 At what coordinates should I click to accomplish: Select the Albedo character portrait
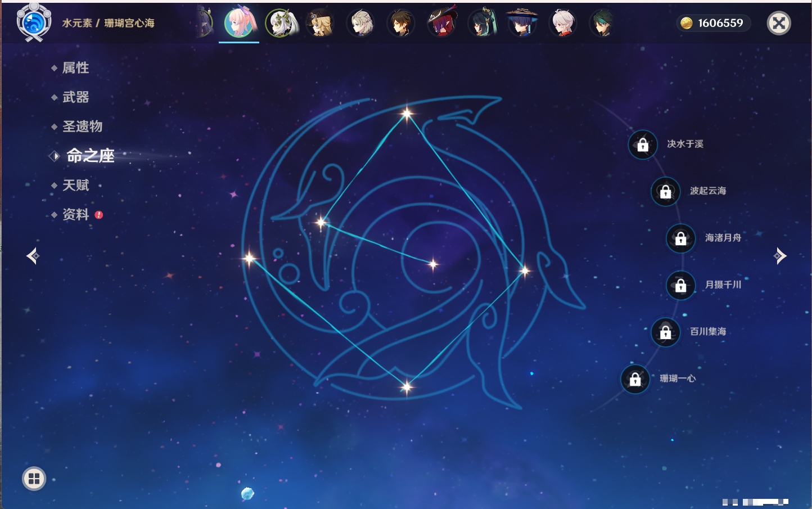(x=361, y=24)
